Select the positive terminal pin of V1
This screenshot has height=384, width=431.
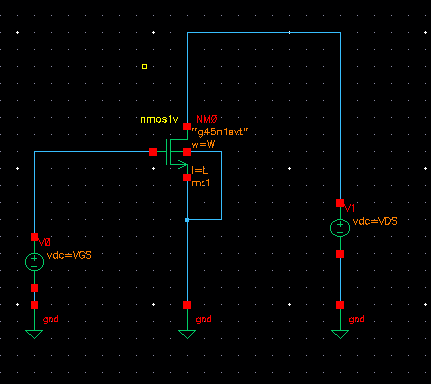tap(340, 203)
